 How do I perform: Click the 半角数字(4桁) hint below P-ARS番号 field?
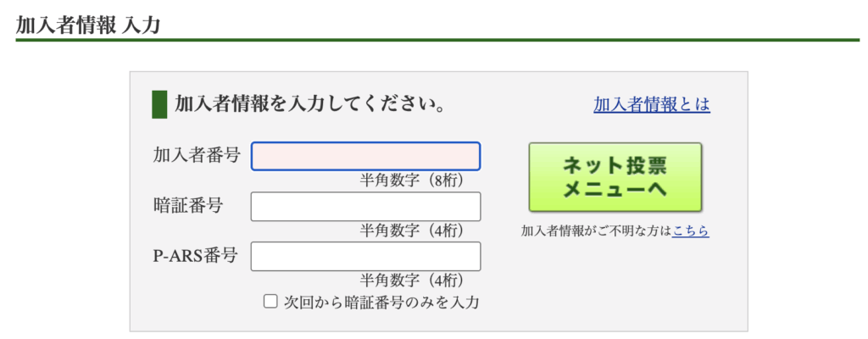pyautogui.click(x=412, y=280)
